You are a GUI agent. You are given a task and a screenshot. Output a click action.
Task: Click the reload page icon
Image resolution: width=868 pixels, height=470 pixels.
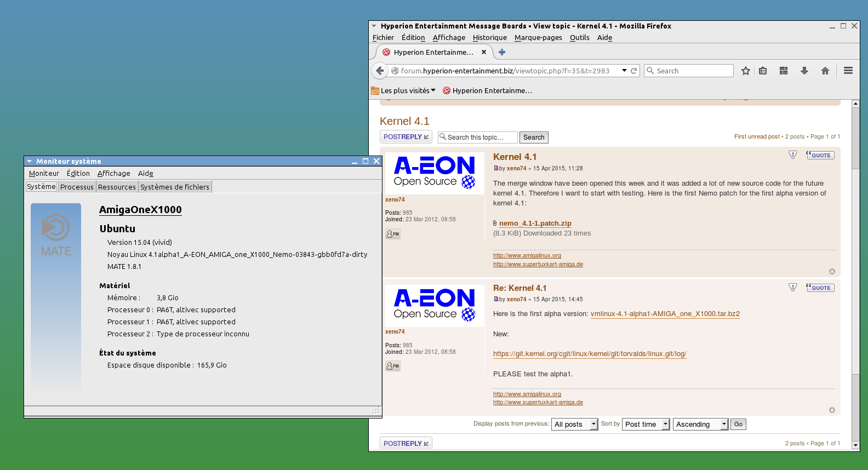pos(634,71)
